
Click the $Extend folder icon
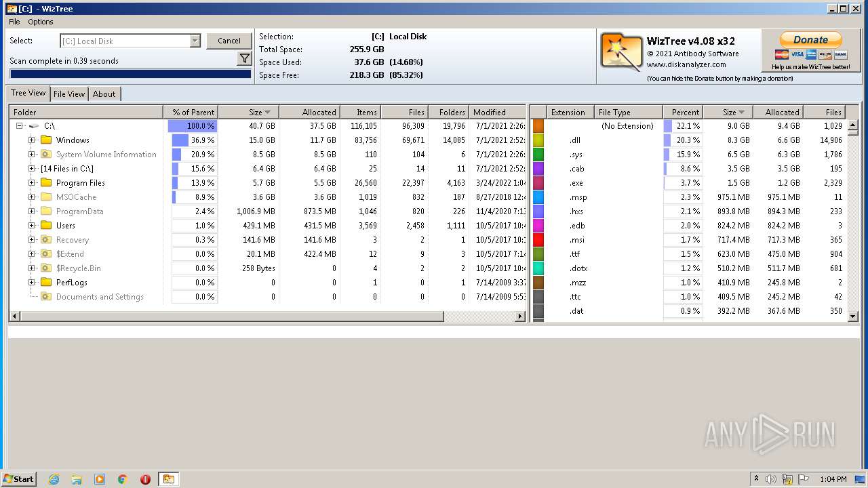(x=46, y=254)
